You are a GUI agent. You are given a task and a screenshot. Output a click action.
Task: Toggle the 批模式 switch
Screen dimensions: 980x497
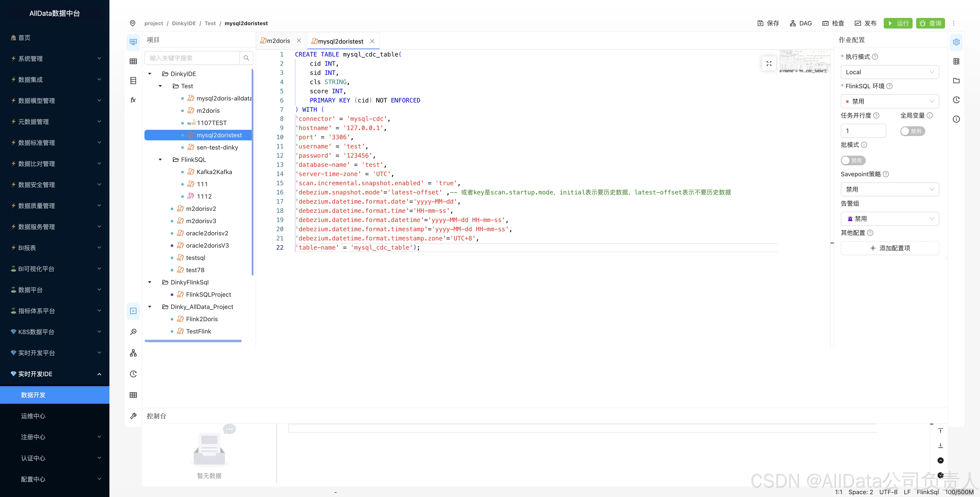pos(853,160)
